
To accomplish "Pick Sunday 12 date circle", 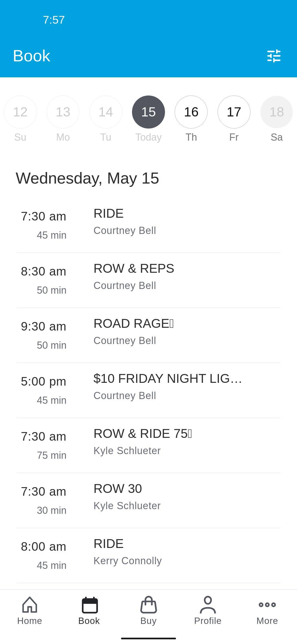I will 20,112.
